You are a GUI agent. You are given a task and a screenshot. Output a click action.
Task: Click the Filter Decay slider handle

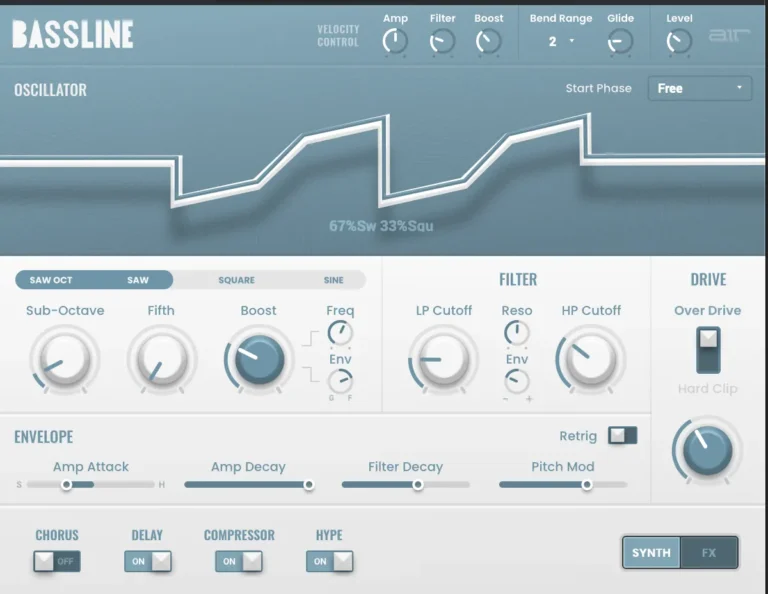(418, 484)
